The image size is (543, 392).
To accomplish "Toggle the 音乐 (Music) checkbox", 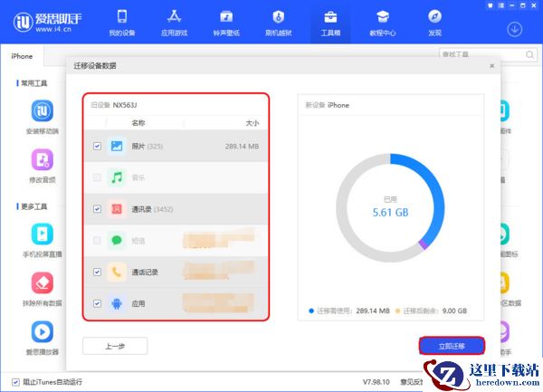I will coord(98,177).
